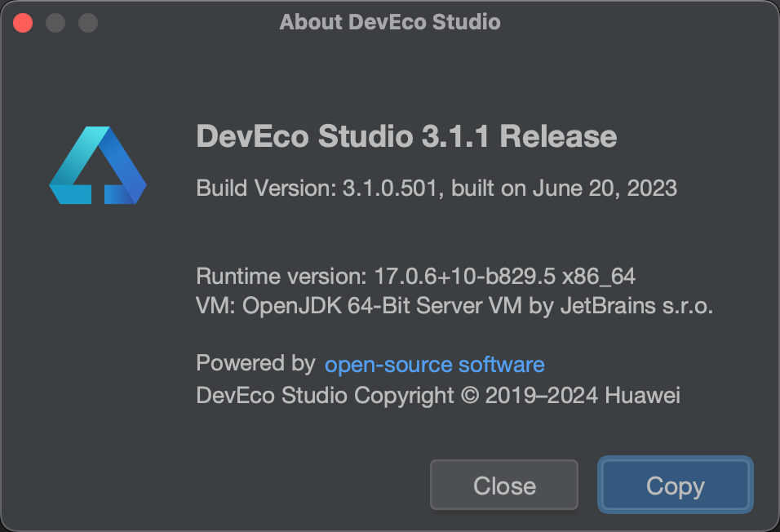780x532 pixels.
Task: Close the About dialog with the red button
Action: pyautogui.click(x=23, y=23)
